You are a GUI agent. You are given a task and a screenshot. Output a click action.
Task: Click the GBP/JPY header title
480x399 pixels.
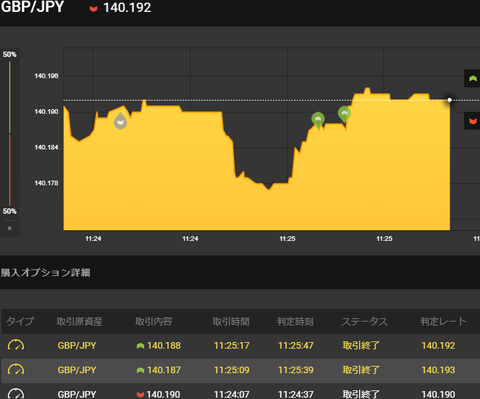[32, 7]
